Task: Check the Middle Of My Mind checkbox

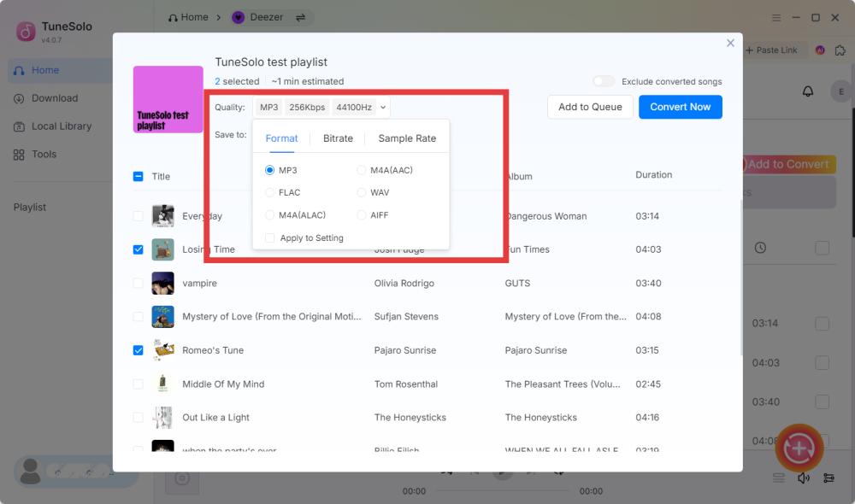Action: pos(138,384)
